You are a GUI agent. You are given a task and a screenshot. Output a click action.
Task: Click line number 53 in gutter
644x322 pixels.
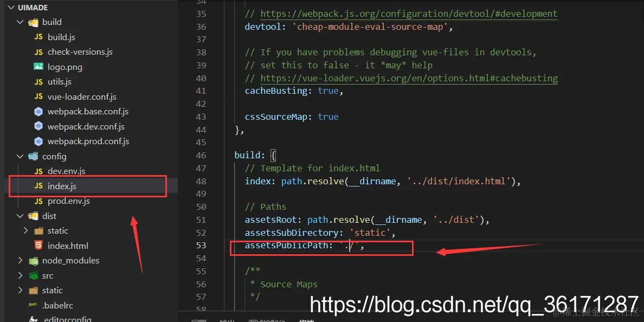point(201,246)
